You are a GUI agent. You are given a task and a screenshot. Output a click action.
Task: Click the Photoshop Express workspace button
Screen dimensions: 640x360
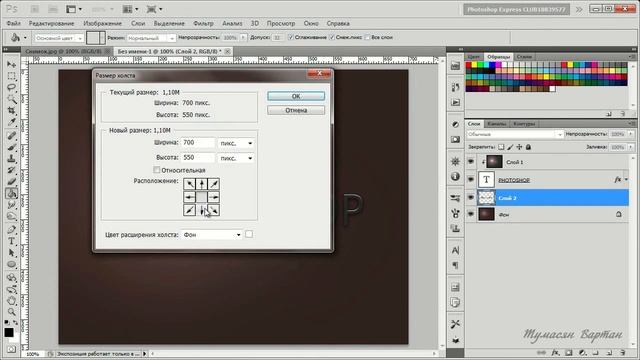tap(516, 9)
